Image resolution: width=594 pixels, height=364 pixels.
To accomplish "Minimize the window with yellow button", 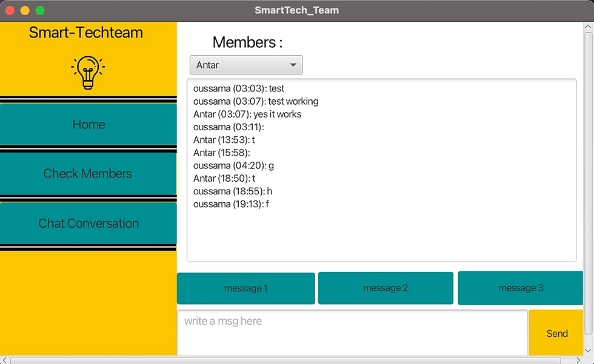I will click(x=25, y=10).
